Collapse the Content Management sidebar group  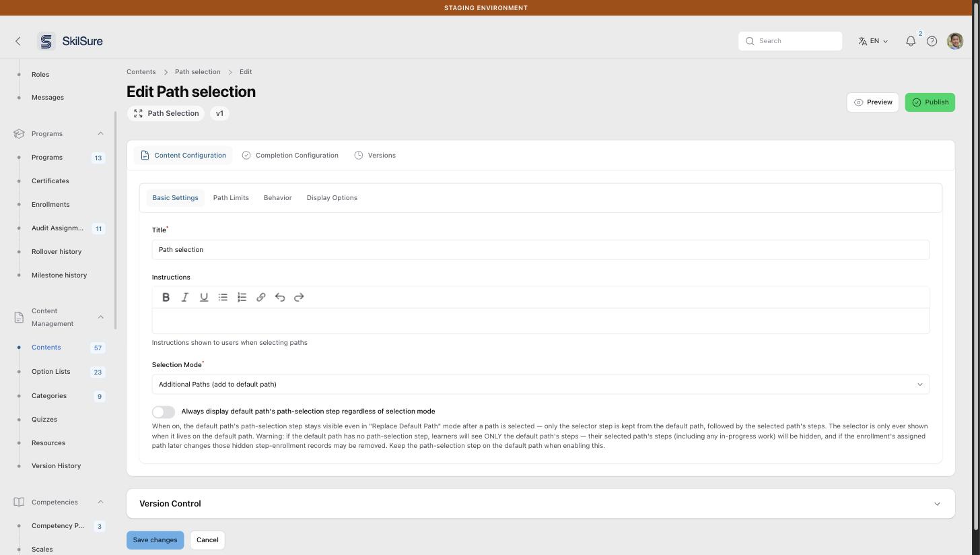[x=100, y=317]
